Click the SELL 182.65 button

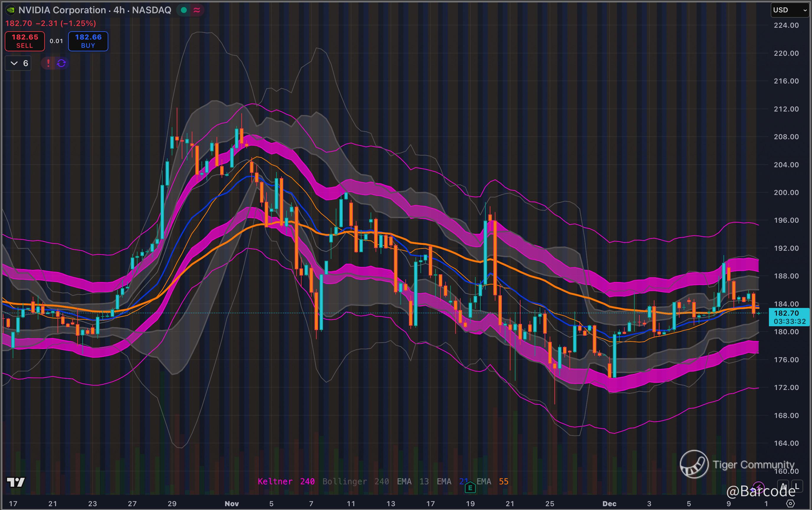click(x=24, y=41)
